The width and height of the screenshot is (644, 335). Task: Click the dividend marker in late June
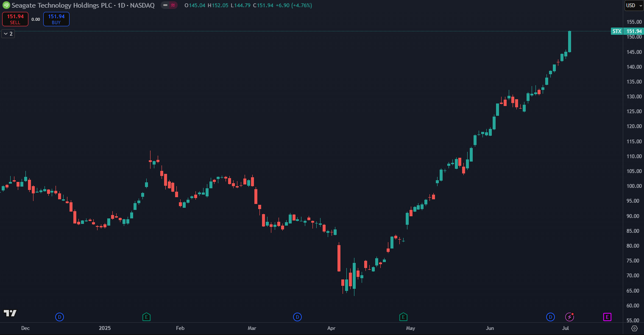coord(550,317)
